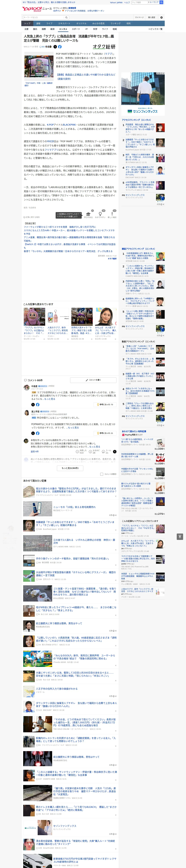Open the 速報 tab
186x868 pixels.
38,24
